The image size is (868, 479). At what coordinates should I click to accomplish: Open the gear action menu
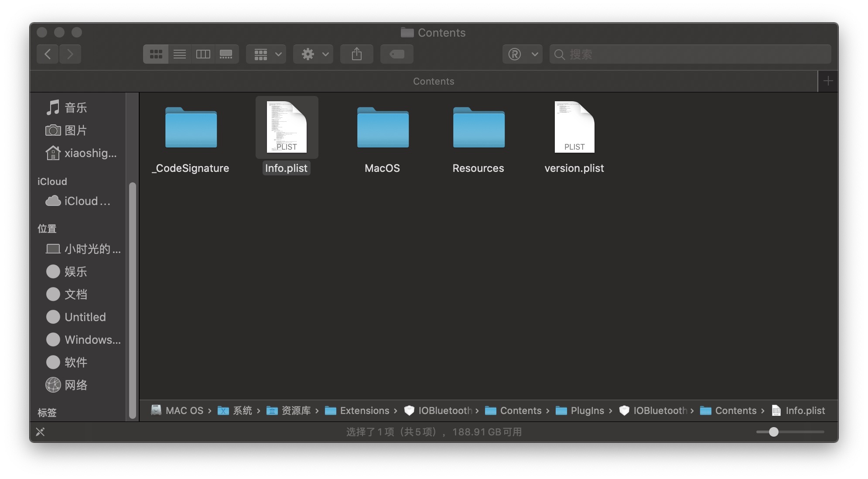(x=313, y=54)
